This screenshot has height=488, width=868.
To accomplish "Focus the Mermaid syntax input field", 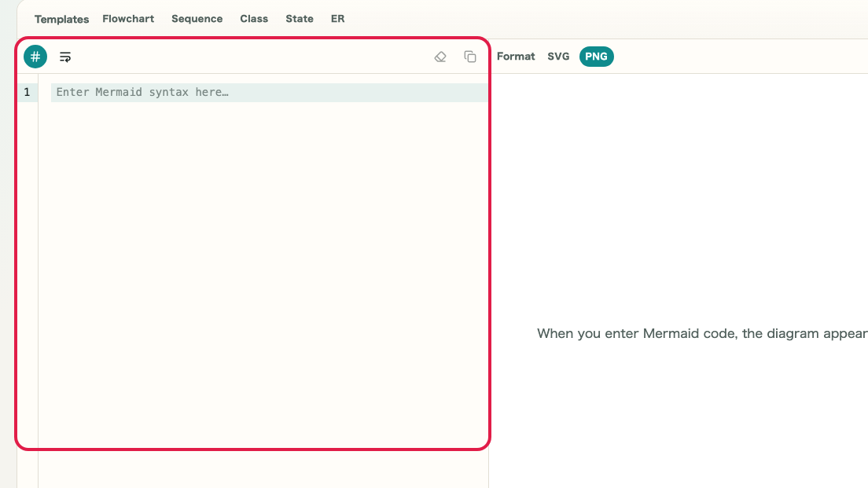I will tap(269, 93).
